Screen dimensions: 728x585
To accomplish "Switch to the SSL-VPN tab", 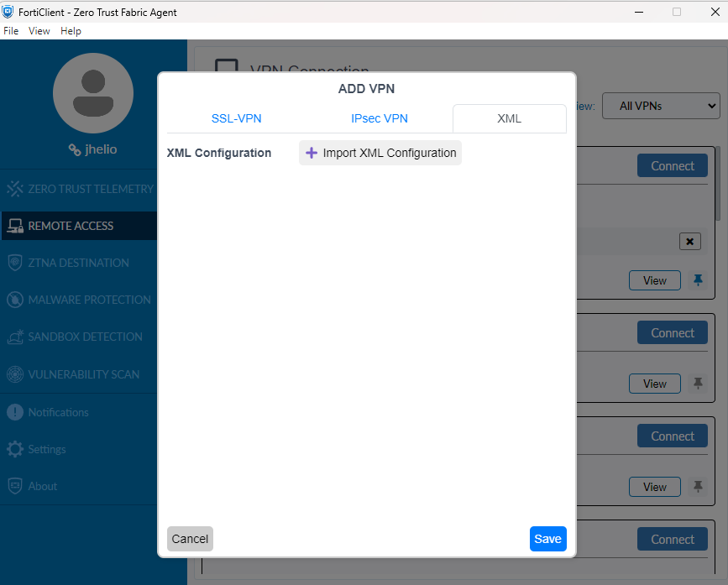I will tap(236, 119).
